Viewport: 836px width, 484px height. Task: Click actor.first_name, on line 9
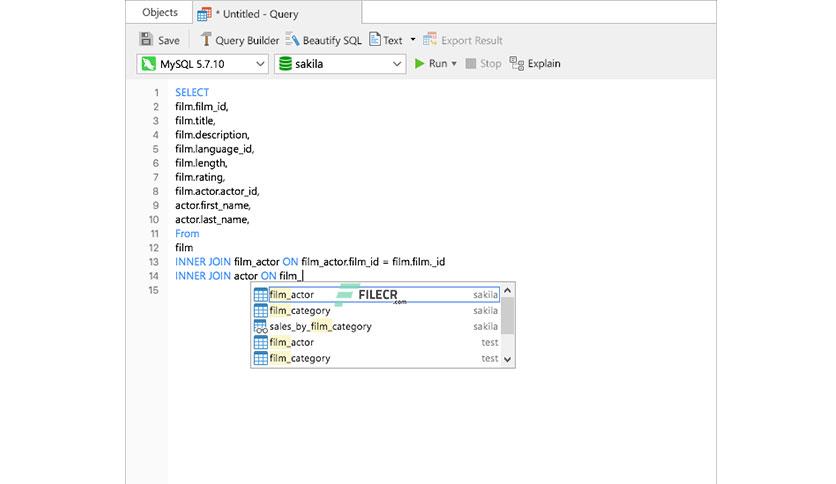click(213, 205)
